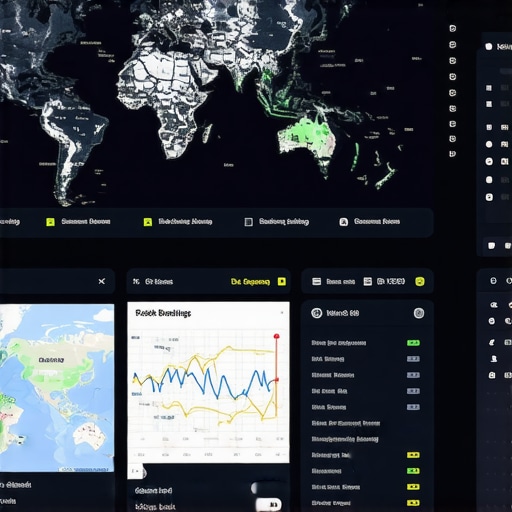Select the gray tab label in the chart header
This screenshot has height=512, width=512.
tap(159, 282)
